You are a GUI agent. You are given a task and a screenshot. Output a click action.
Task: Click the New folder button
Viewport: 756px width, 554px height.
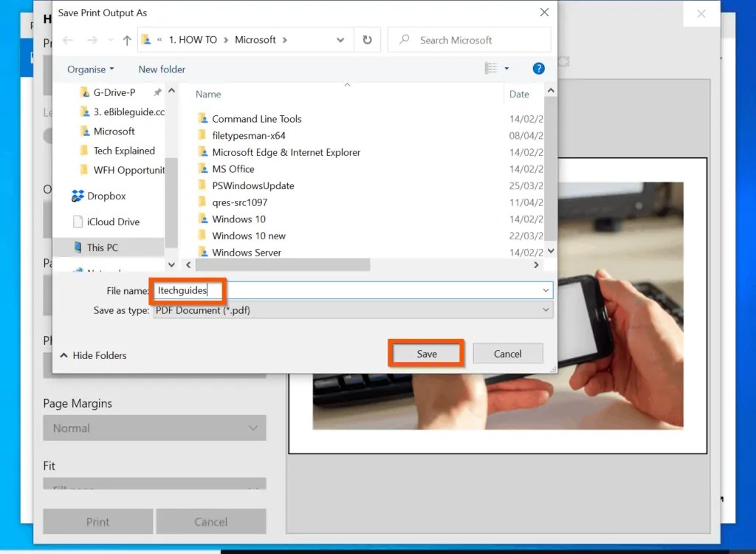(162, 69)
